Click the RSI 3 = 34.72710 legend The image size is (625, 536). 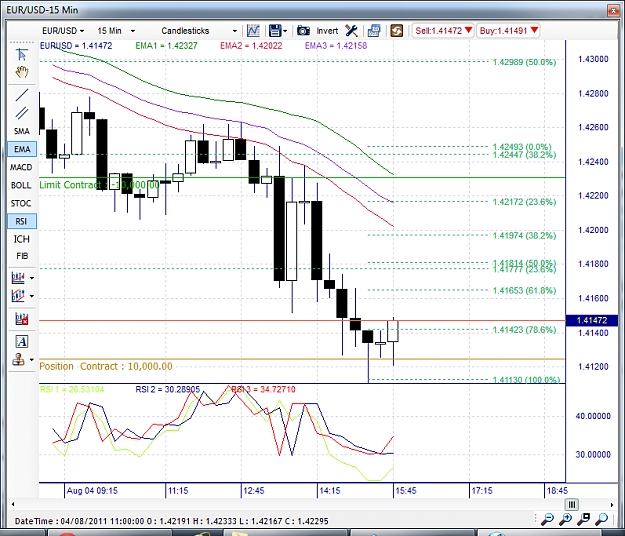263,389
